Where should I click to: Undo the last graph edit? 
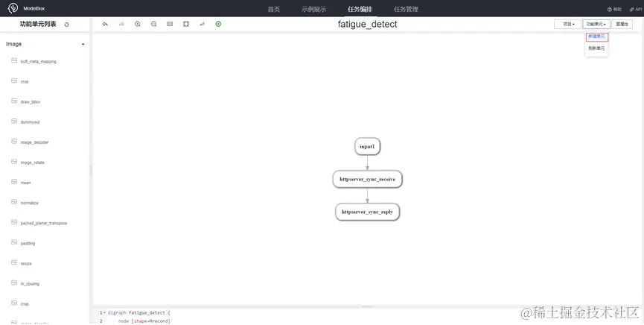(105, 25)
